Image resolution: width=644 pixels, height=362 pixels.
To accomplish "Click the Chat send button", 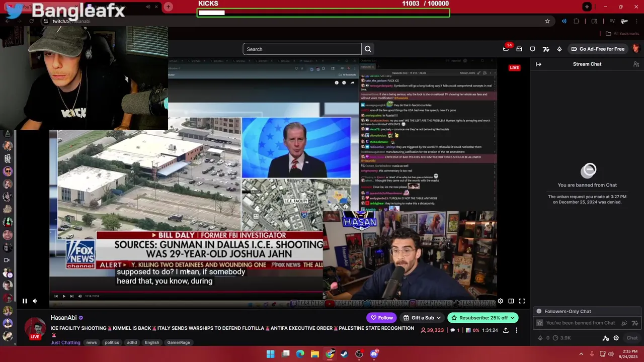I will (632, 338).
